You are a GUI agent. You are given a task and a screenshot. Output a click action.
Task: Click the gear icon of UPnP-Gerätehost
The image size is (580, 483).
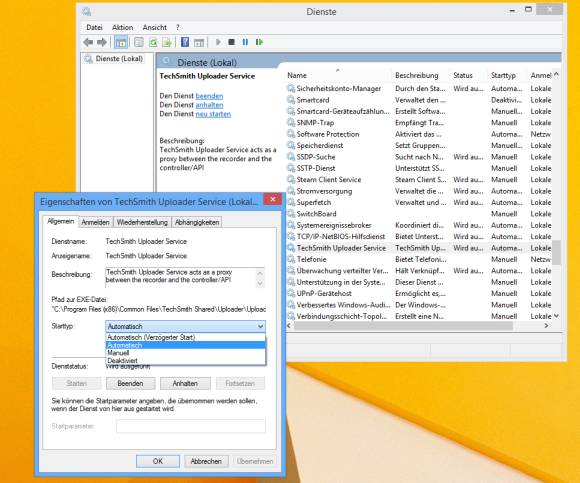pos(291,293)
